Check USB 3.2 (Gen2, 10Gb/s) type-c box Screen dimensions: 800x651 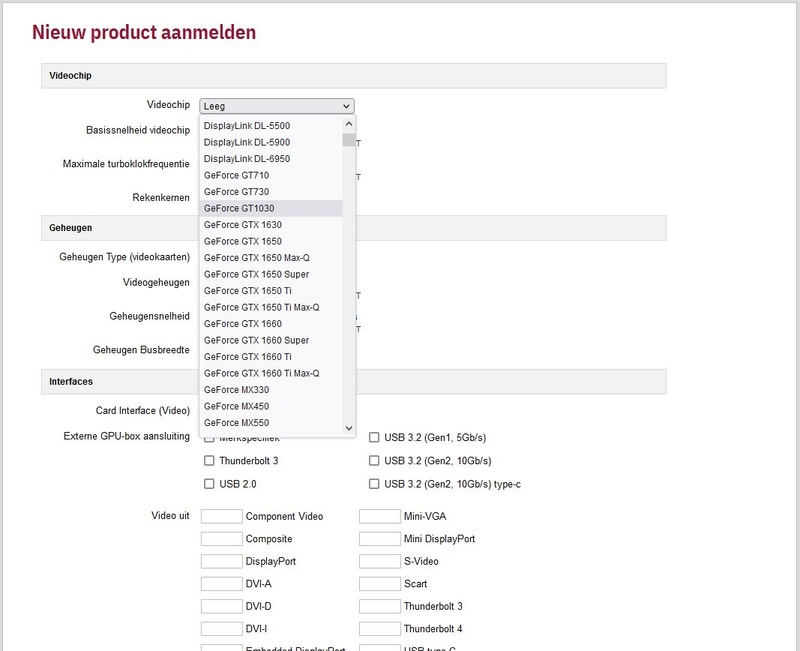click(x=375, y=484)
